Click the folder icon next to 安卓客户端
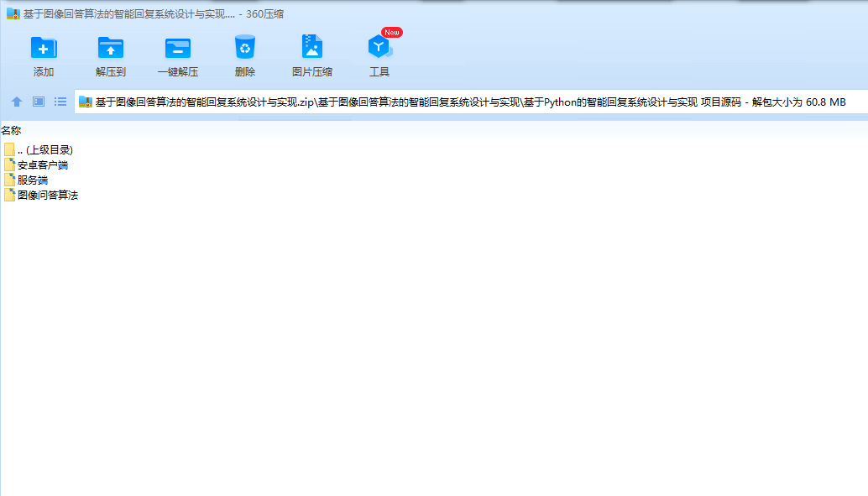868x496 pixels. point(9,164)
